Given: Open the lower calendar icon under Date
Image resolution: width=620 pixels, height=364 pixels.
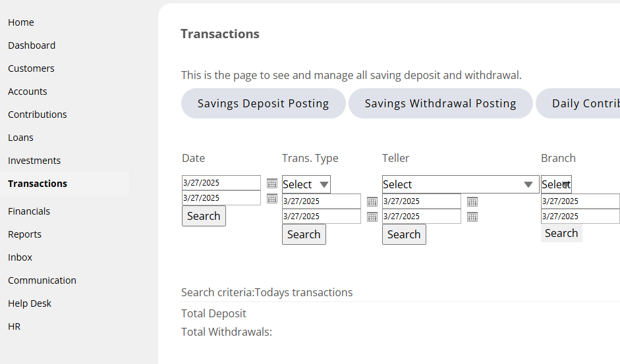Looking at the screenshot, I should click(x=272, y=198).
